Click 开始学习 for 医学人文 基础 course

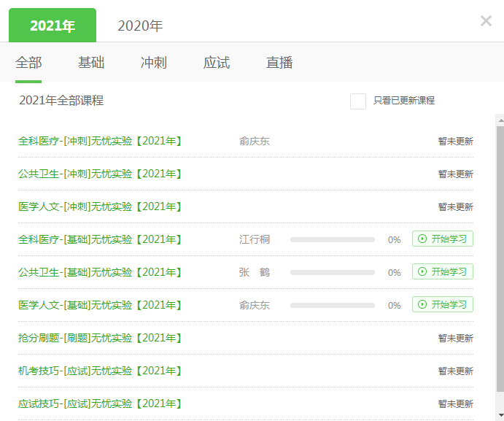pos(443,304)
